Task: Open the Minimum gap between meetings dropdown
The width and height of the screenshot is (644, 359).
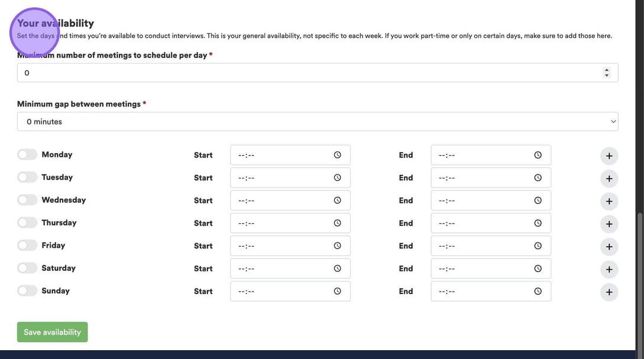Action: point(317,122)
